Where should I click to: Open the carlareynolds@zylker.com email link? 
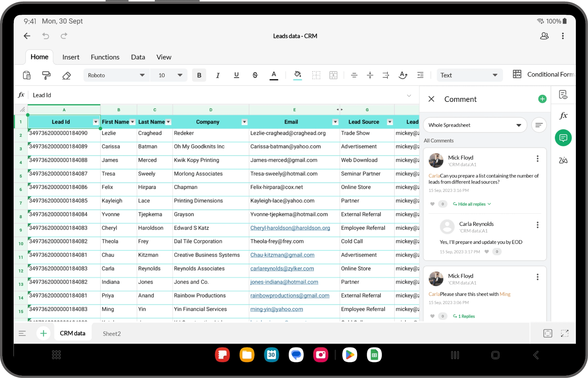[282, 269]
